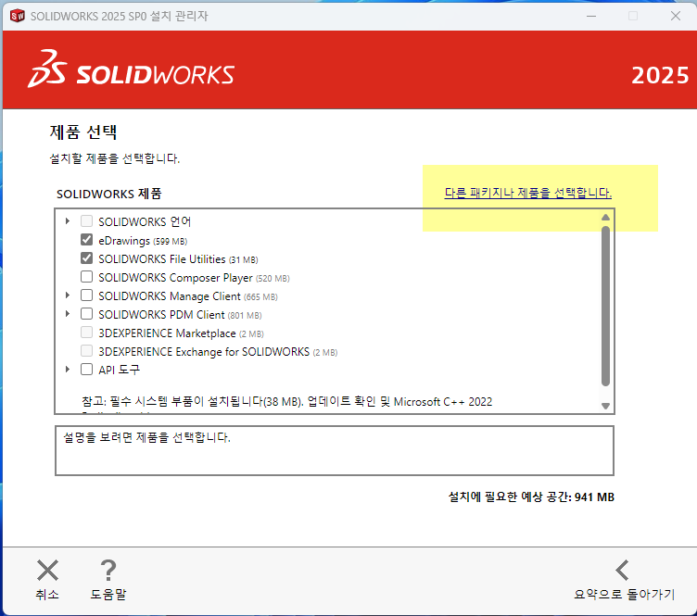
Task: Select SOLIDWORKS PDM Client (801 MB) text
Action: point(180,315)
